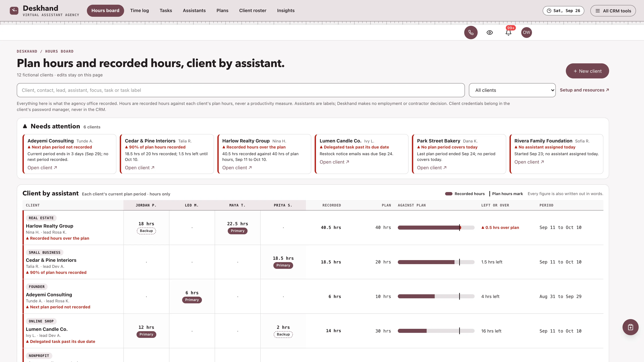View the Insights tab
Screen dimensions: 644x362
click(286, 11)
